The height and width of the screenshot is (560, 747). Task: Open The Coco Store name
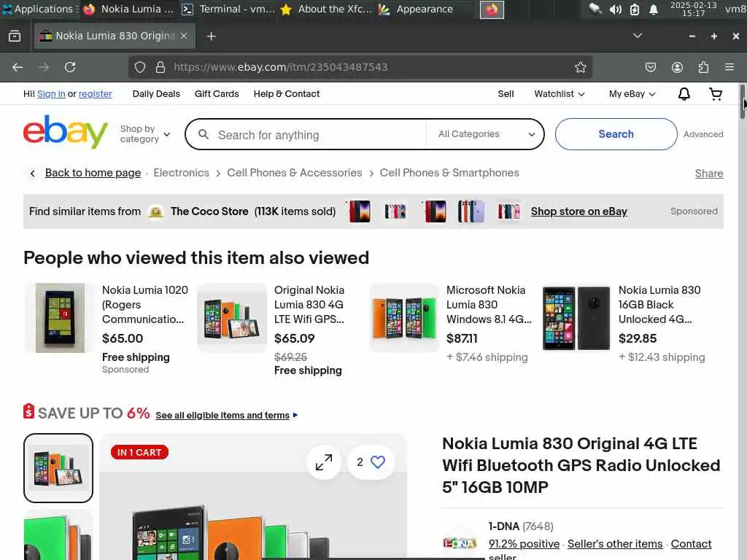pos(209,211)
